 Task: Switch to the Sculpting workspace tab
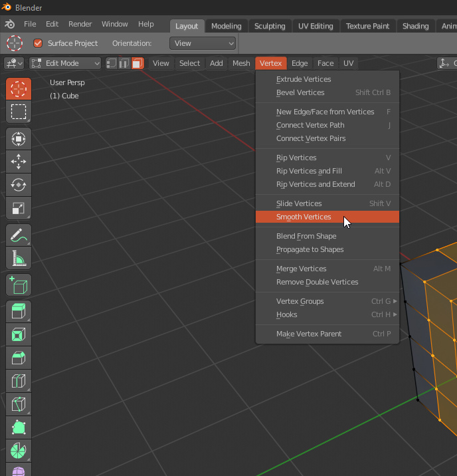tap(270, 26)
